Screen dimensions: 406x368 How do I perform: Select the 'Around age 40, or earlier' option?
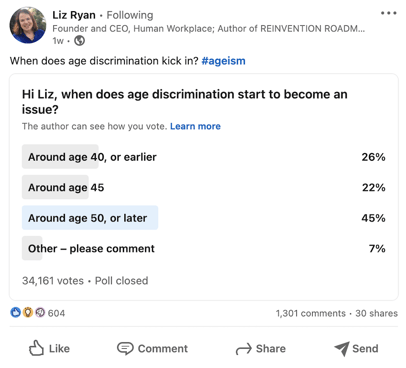204,157
